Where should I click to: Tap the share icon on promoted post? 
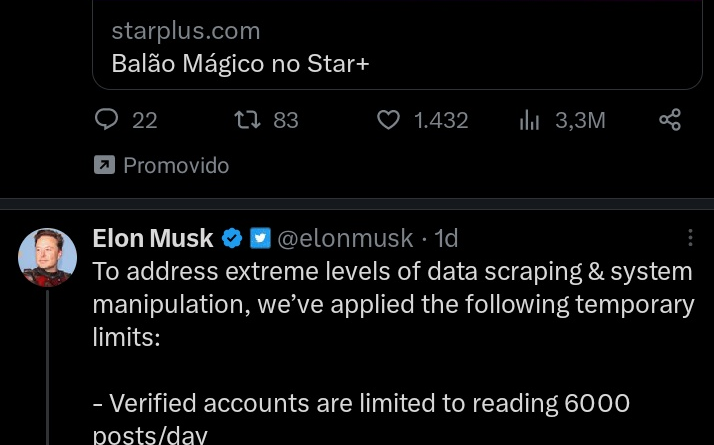tap(670, 120)
